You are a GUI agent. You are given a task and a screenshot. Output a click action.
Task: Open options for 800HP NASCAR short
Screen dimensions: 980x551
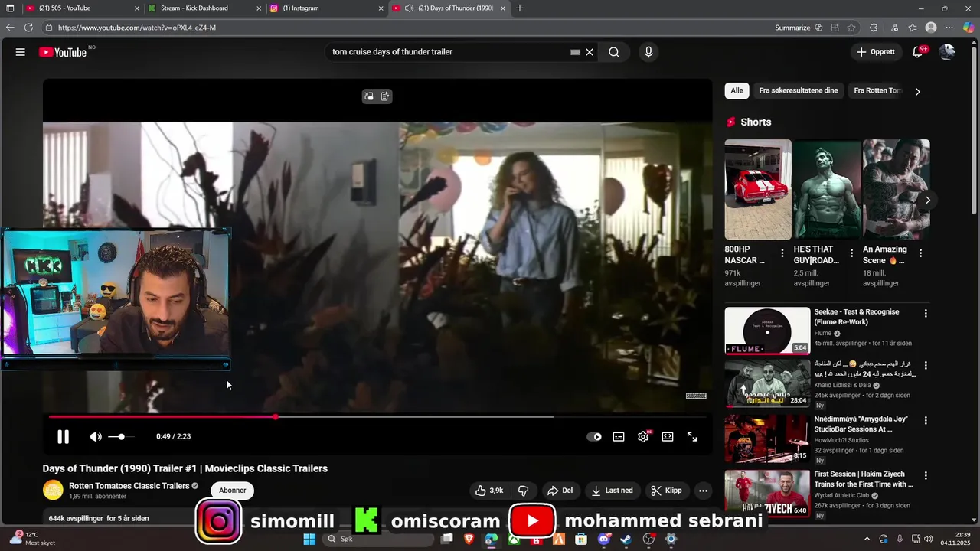coord(782,253)
